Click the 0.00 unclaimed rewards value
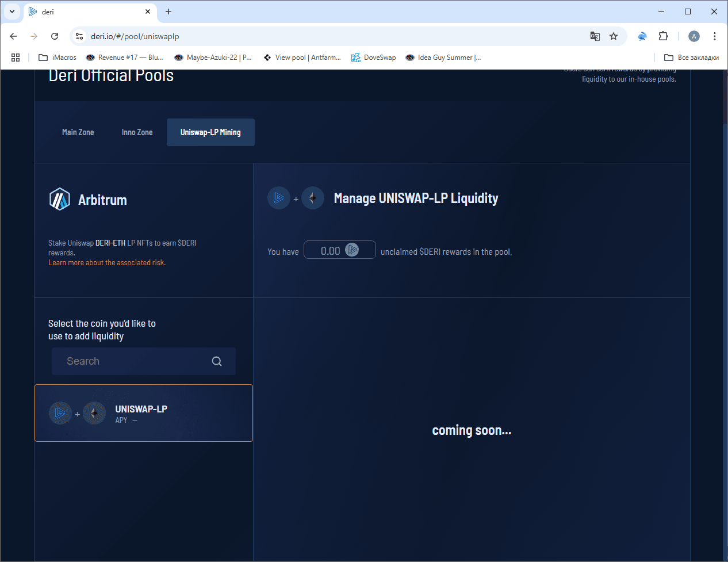 pyautogui.click(x=331, y=251)
